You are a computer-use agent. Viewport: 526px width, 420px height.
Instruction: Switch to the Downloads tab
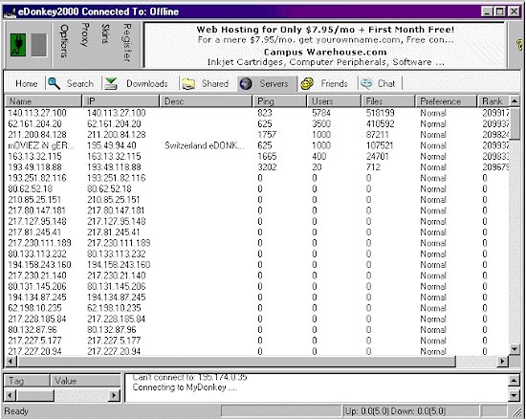click(x=147, y=83)
